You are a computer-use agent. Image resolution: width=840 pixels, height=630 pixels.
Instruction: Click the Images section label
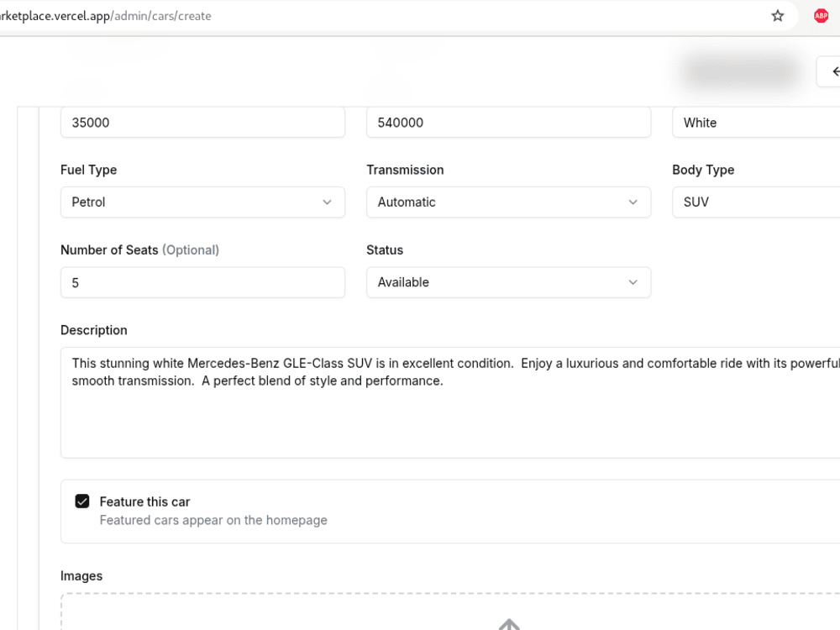pyautogui.click(x=81, y=576)
